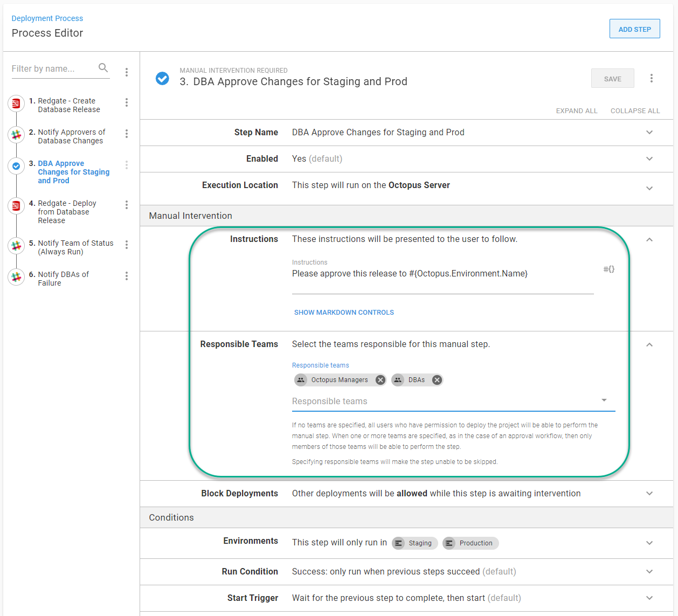Open the Deployment Process breadcrumb link
This screenshot has height=616, width=678.
point(47,18)
